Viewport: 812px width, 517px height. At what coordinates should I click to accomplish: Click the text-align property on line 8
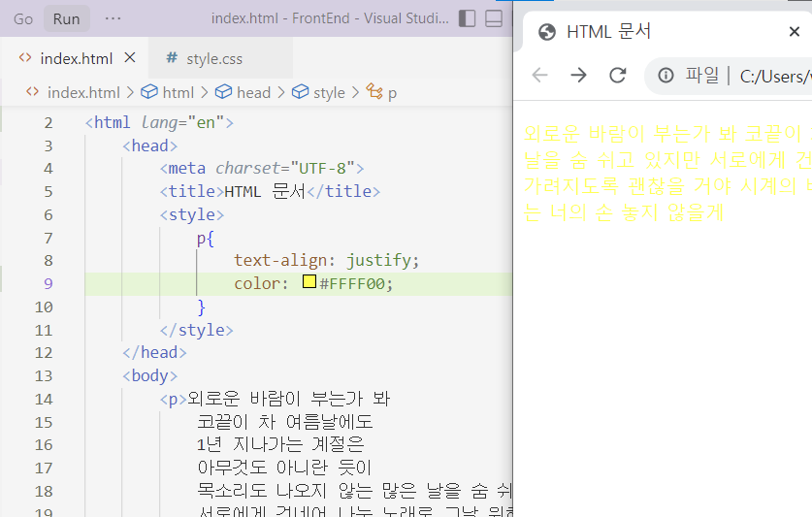click(x=280, y=260)
